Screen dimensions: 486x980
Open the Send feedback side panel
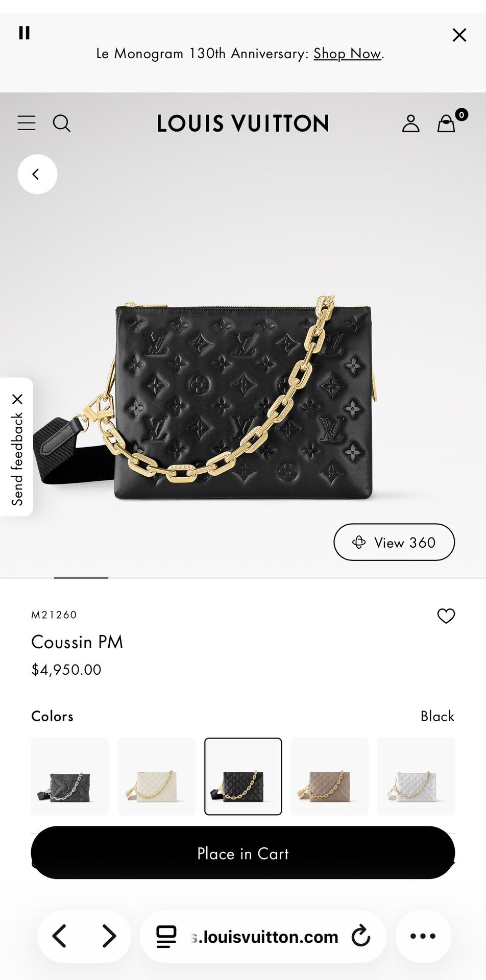[x=17, y=459]
